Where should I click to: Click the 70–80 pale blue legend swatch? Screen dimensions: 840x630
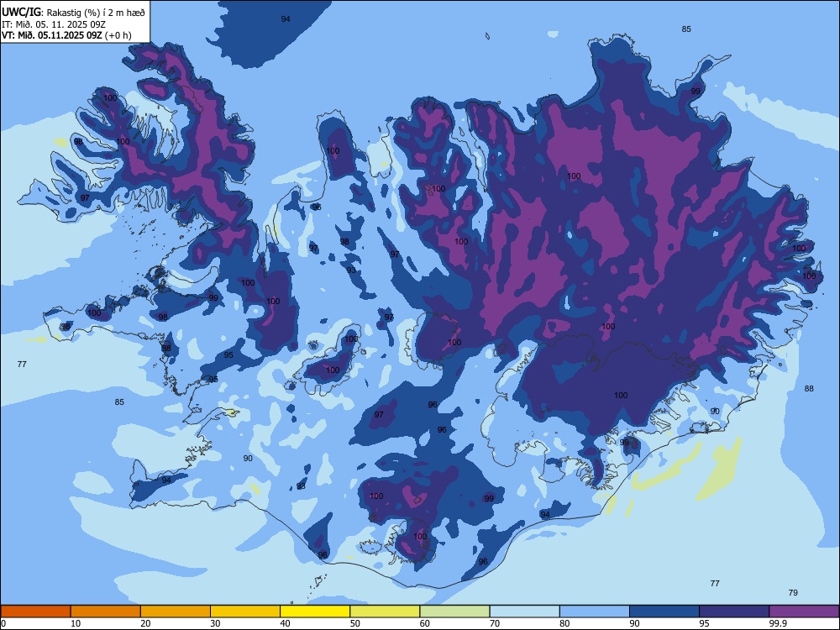524,612
